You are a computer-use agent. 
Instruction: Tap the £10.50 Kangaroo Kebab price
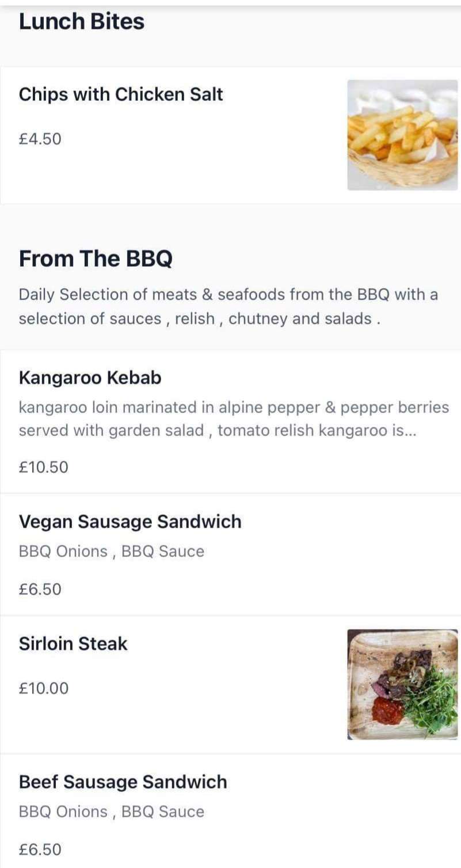tap(43, 467)
